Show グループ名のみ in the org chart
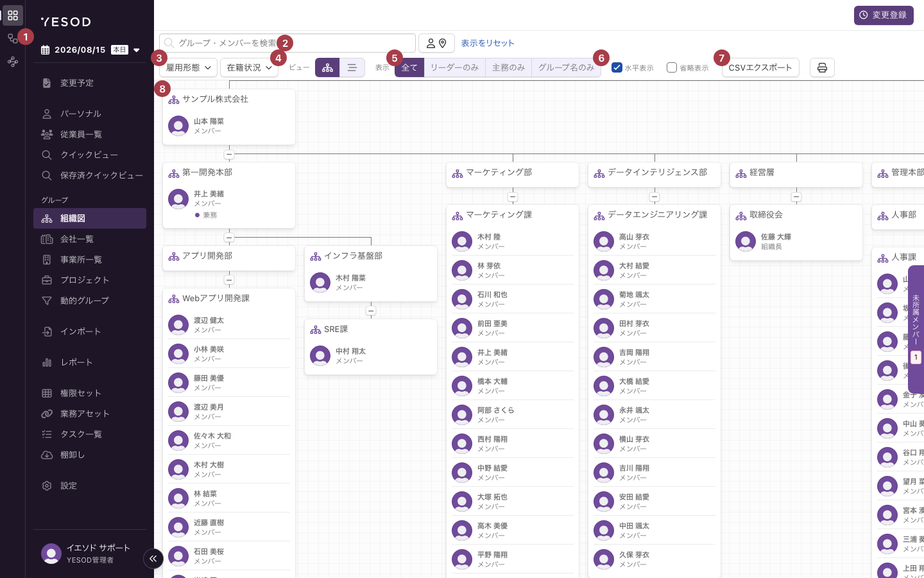Screen dimensions: 924x578 (567, 67)
